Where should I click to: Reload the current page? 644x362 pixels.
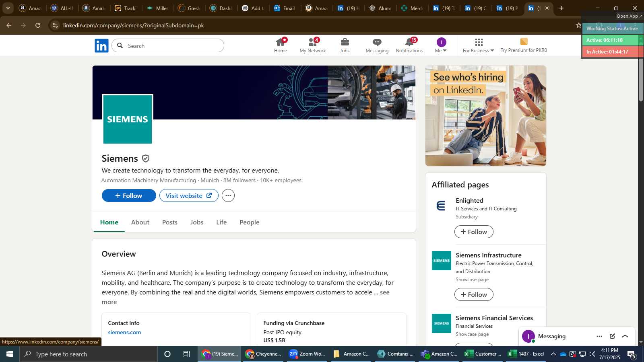(x=38, y=25)
